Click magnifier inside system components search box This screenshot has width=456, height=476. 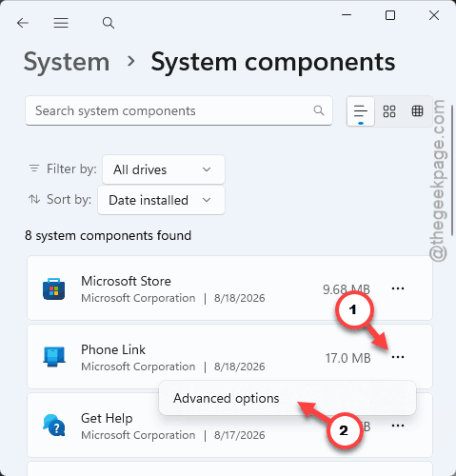click(x=319, y=110)
